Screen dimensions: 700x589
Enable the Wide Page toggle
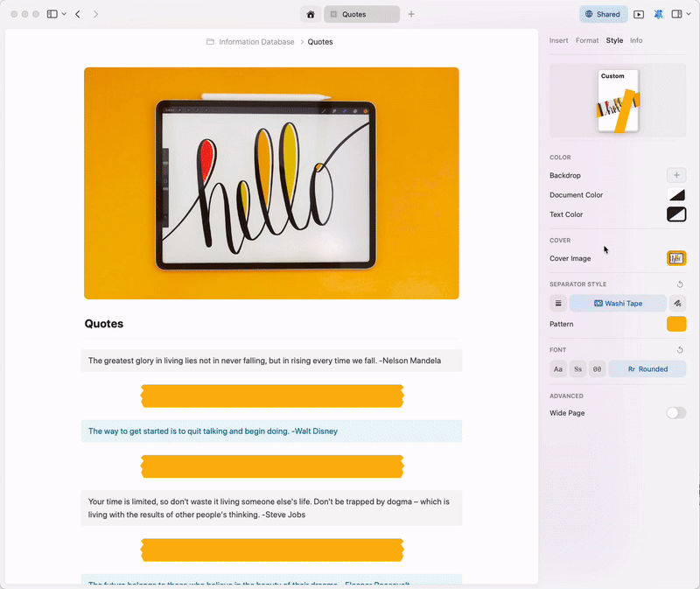tap(675, 412)
